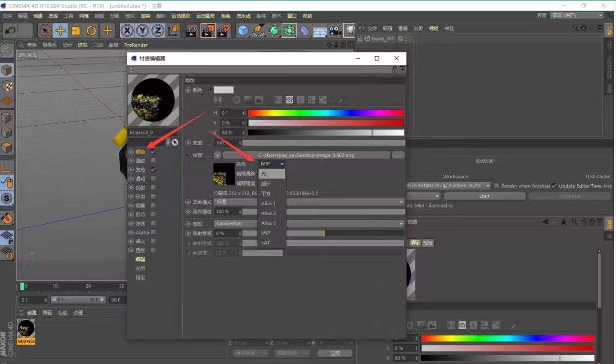
Task: Select the Scale tool
Action: [x=76, y=31]
